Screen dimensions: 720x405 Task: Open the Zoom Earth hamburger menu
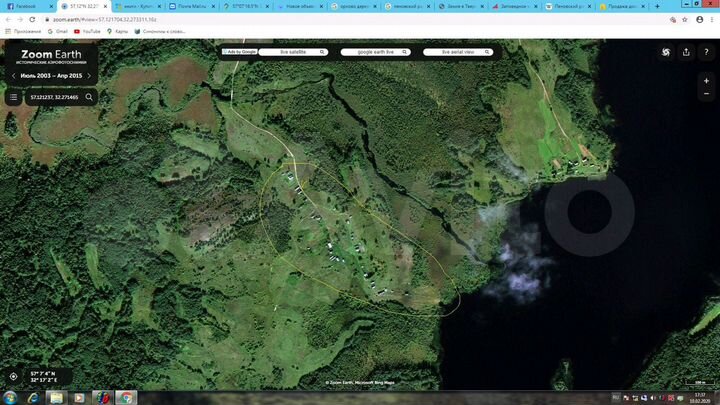click(13, 97)
